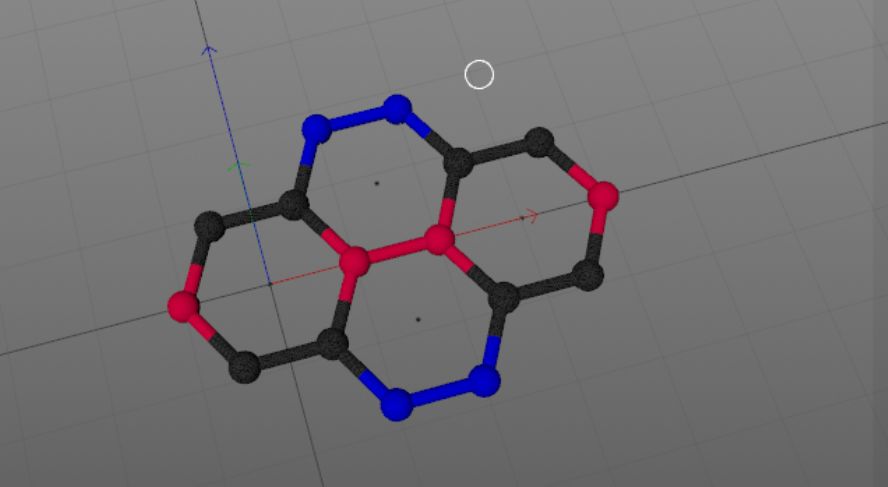Select the black carbon atom below the right red oxygen

click(587, 276)
